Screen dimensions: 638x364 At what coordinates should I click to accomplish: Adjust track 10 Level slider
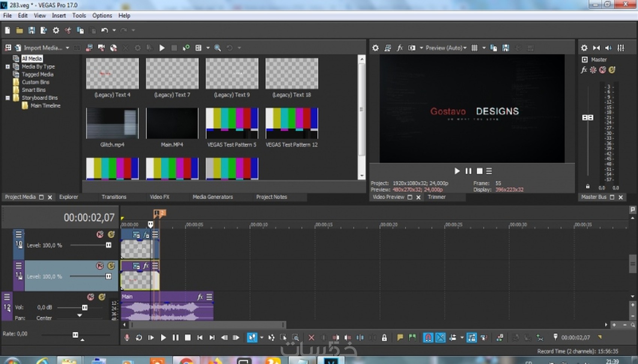(x=108, y=245)
